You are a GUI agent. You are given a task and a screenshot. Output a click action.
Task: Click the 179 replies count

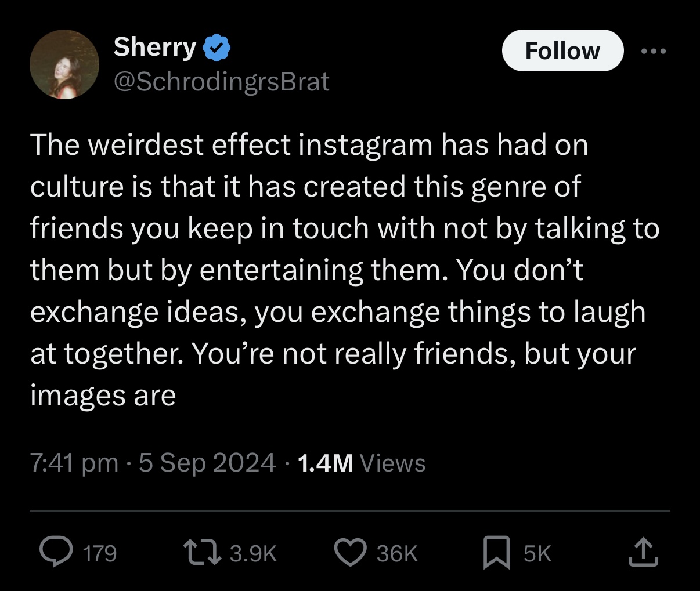(x=100, y=553)
